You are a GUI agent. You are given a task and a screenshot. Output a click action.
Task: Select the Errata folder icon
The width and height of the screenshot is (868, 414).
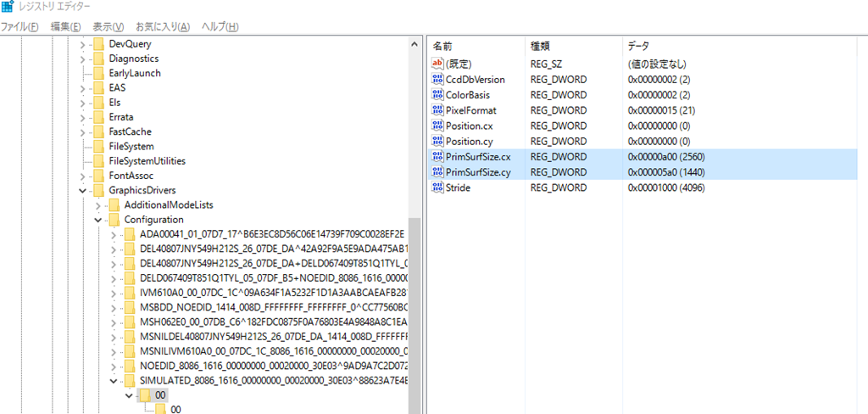point(99,117)
